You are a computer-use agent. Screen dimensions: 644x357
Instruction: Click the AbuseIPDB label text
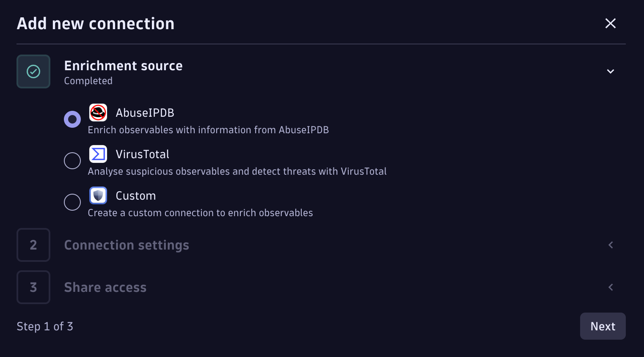pyautogui.click(x=145, y=113)
